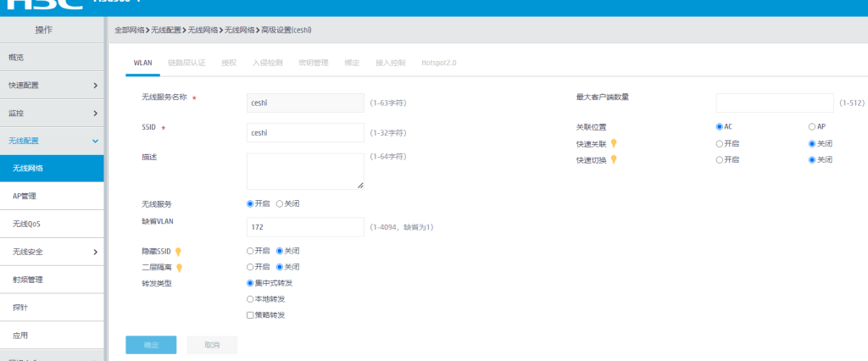Image resolution: width=868 pixels, height=361 pixels.
Task: Expand the 快速配置 sidebar menu
Action: point(52,86)
